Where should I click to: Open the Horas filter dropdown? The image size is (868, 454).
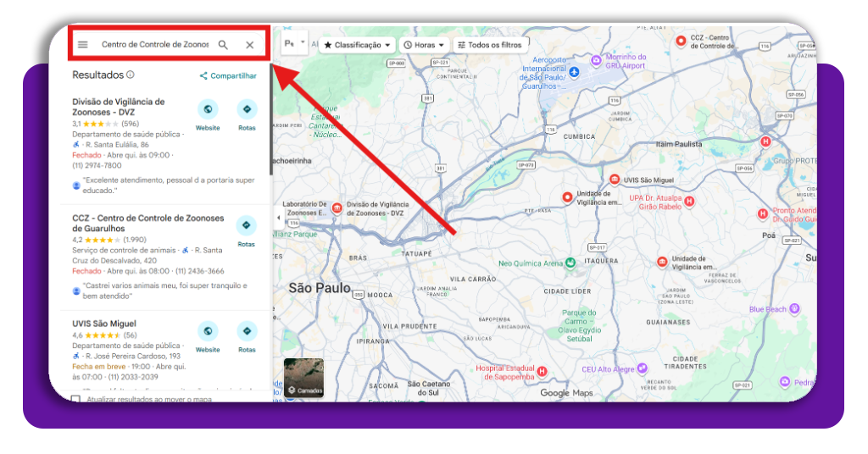[x=424, y=45]
